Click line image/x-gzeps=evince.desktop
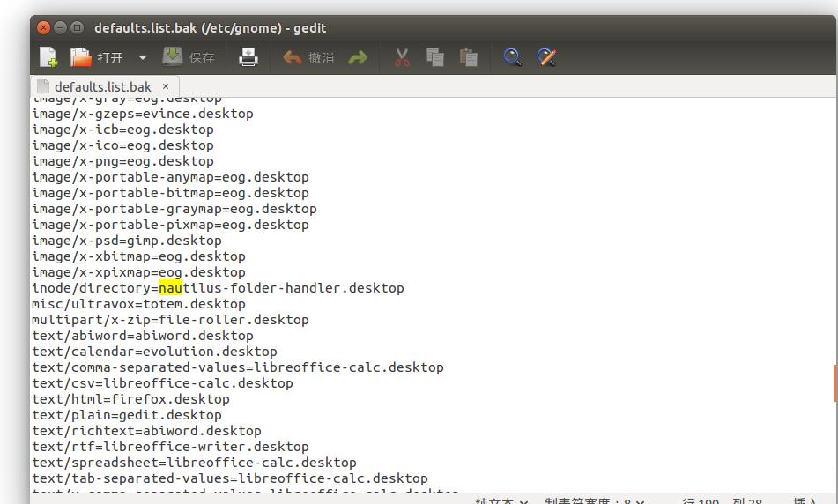The image size is (838, 504). [x=143, y=114]
